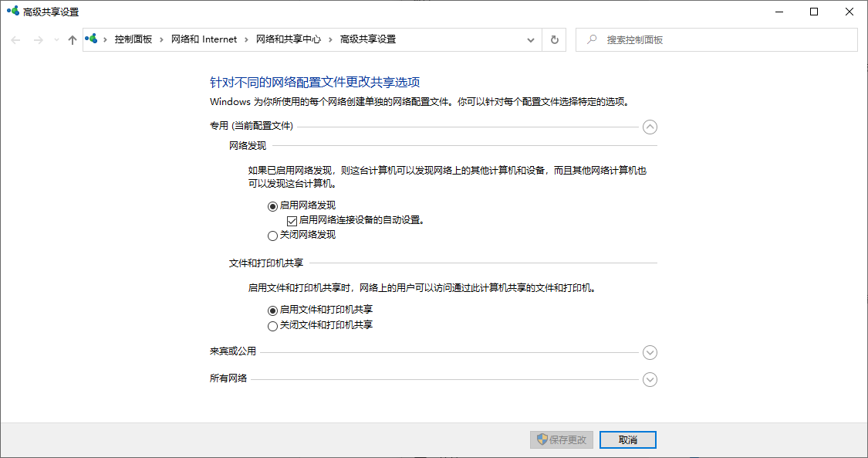Click the back navigation arrow
Viewport: 868px width, 458px height.
(15, 40)
